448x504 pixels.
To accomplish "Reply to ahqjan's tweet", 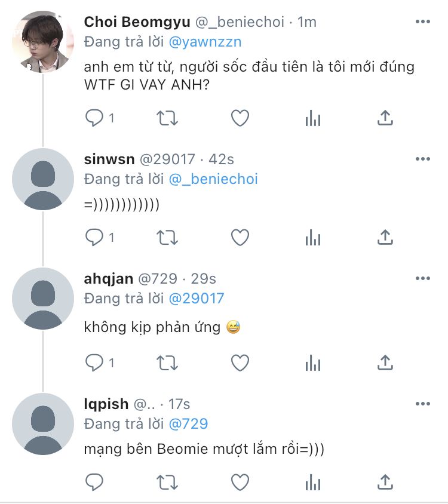I will pyautogui.click(x=94, y=362).
